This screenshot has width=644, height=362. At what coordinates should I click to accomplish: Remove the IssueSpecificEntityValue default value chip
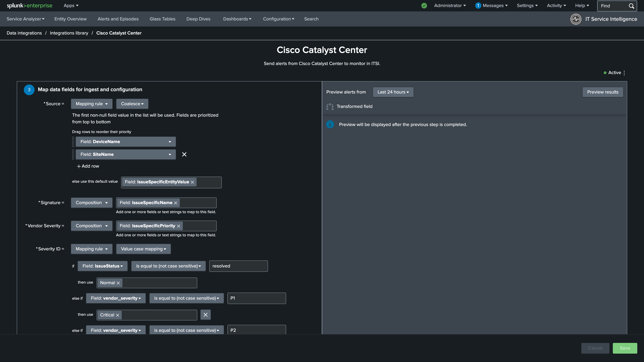(x=192, y=182)
